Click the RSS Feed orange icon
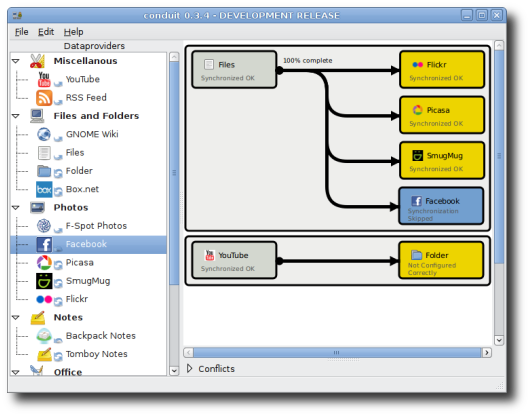530x416 pixels. [x=44, y=98]
